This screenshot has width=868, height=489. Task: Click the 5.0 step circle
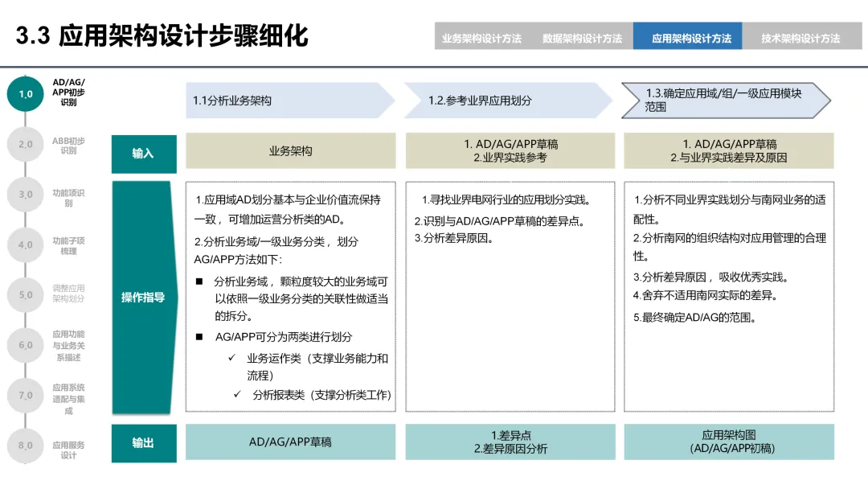[x=26, y=294]
